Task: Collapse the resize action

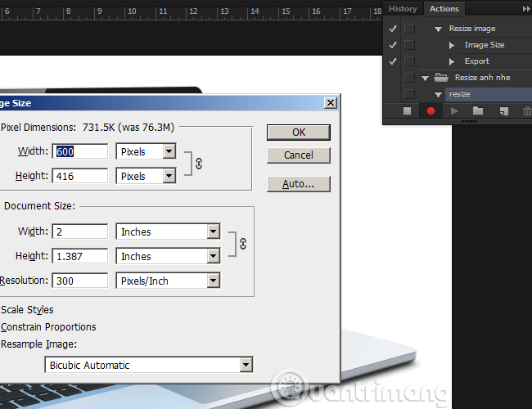Action: coord(438,95)
